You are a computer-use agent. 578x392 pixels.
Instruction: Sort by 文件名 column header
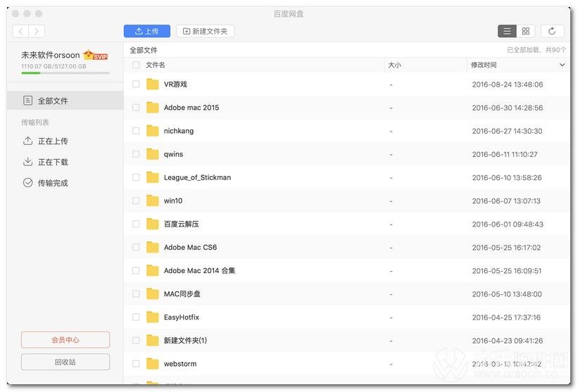coord(155,65)
